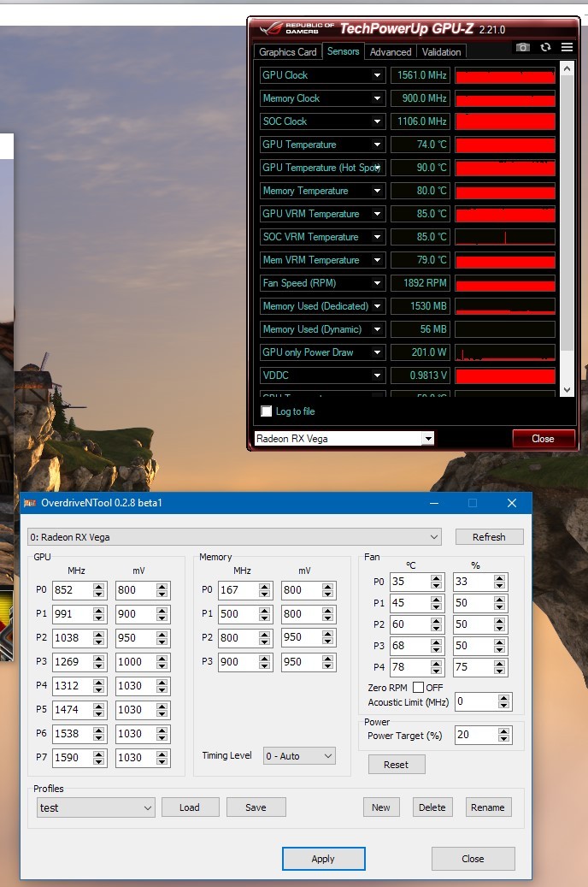Click GPU-Z refresh icon
The height and width of the screenshot is (887, 588).
tap(545, 47)
